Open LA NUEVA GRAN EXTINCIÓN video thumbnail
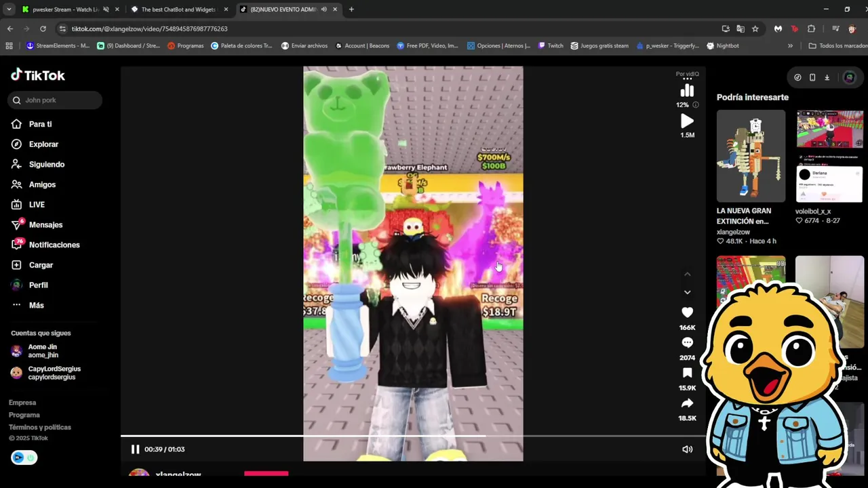 751,156
